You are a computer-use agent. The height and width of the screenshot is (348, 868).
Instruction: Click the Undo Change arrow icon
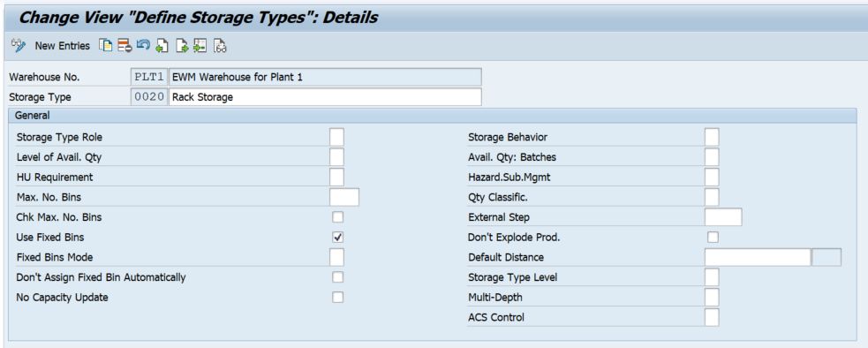coord(143,45)
